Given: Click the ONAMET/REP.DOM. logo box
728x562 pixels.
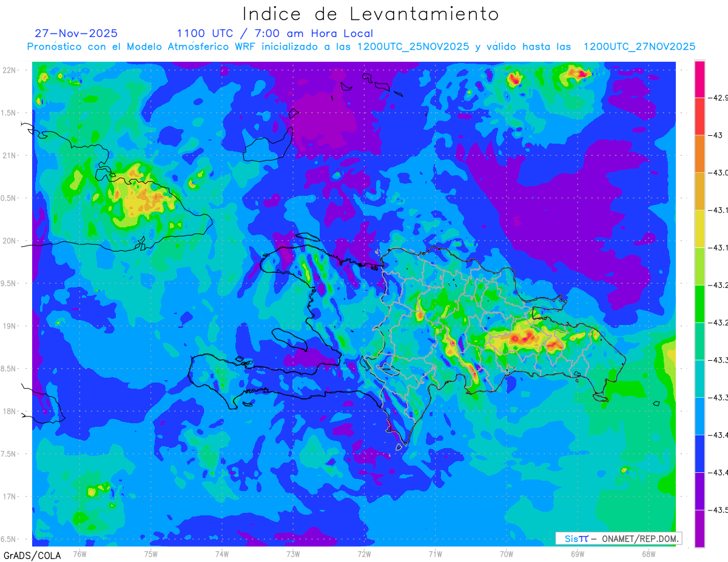Looking at the screenshot, I should [618, 538].
